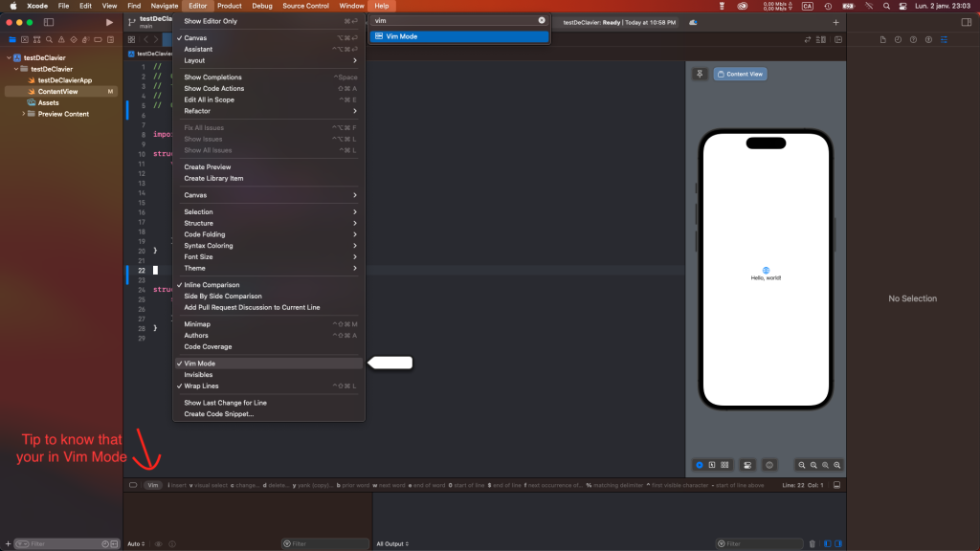Expand the Layout submenu
Screen dimensions: 980x551
pos(269,60)
